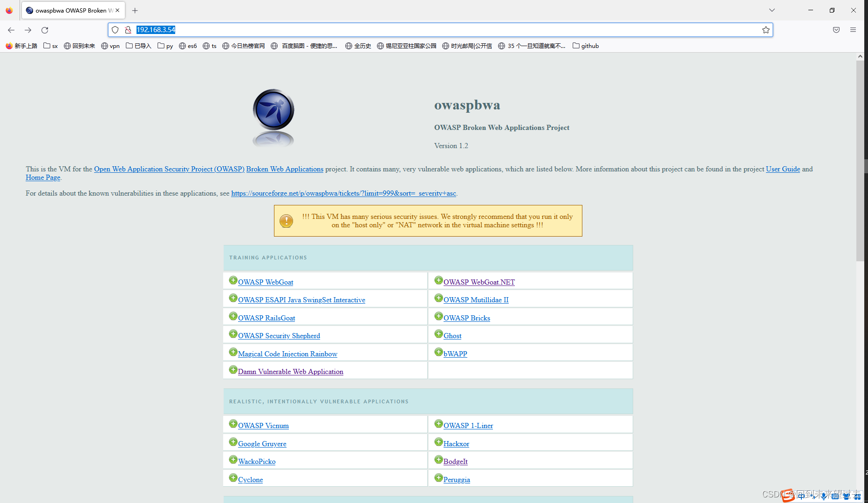Viewport: 868px width, 503px height.
Task: Open the Firefox application menu
Action: [853, 29]
